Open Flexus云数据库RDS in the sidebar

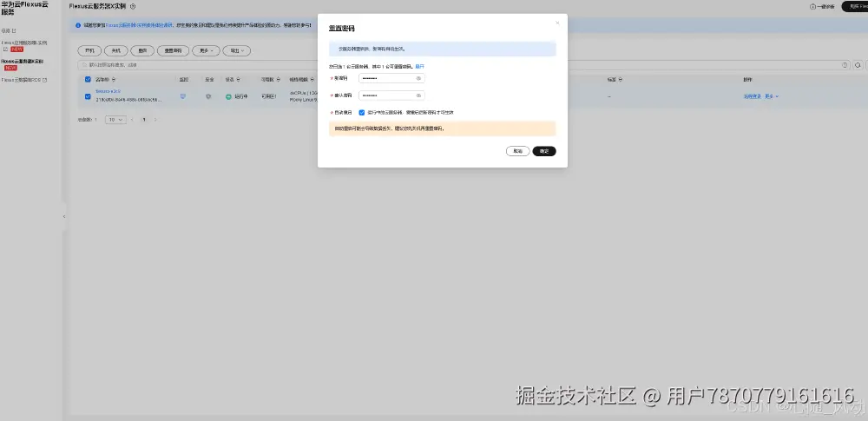pos(23,80)
